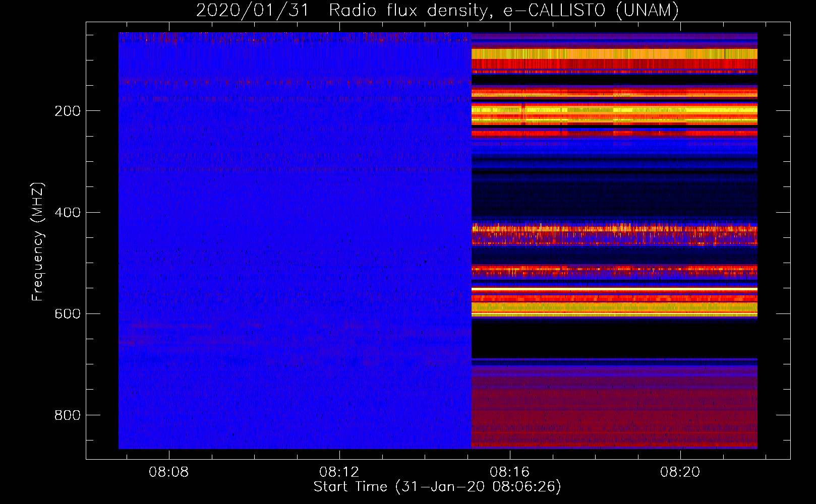Click the '08:16' time tick label
Image resolution: width=816 pixels, height=504 pixels.
tap(510, 472)
